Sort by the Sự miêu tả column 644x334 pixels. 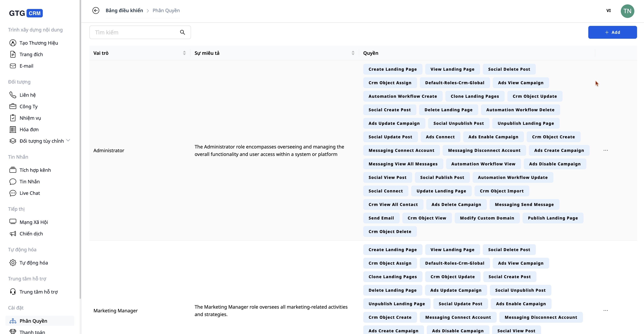click(x=353, y=53)
